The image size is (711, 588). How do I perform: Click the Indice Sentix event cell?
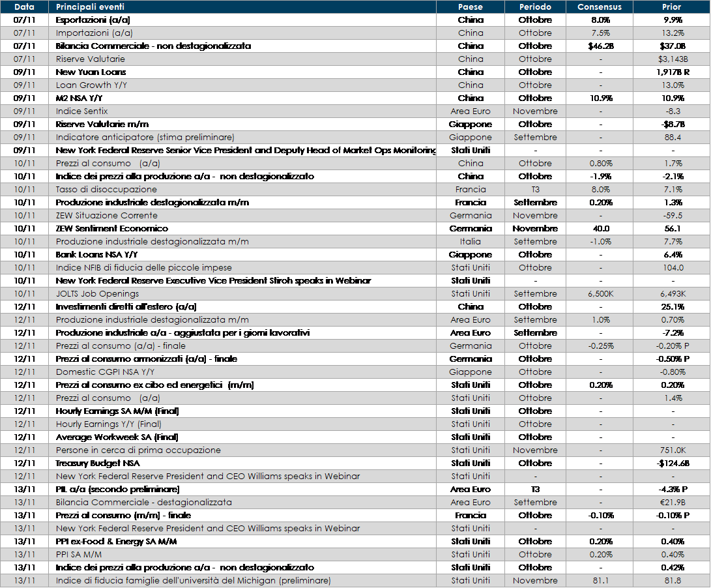tap(82, 111)
